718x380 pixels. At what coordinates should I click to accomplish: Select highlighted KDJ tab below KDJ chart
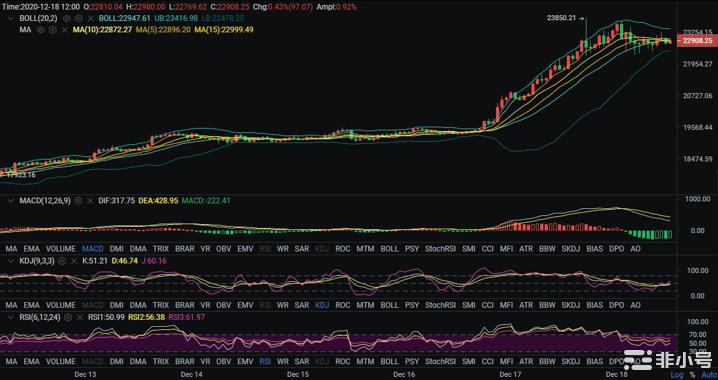click(322, 305)
